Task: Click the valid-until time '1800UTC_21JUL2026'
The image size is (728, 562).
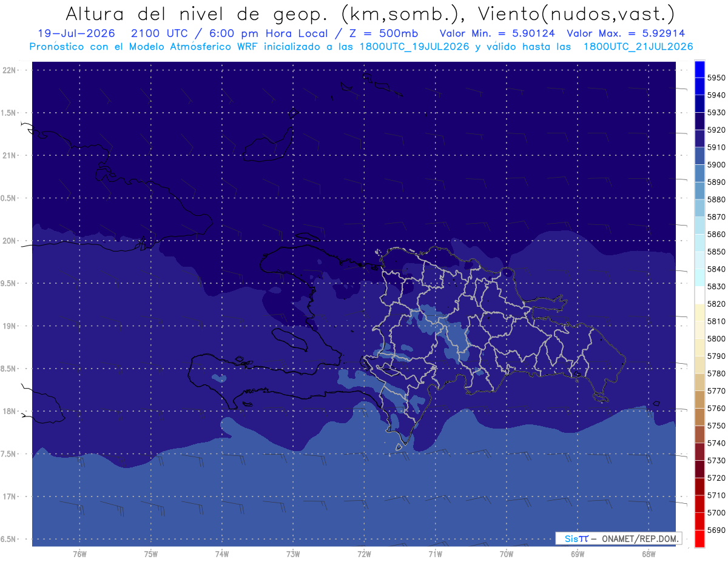Action: [x=638, y=47]
